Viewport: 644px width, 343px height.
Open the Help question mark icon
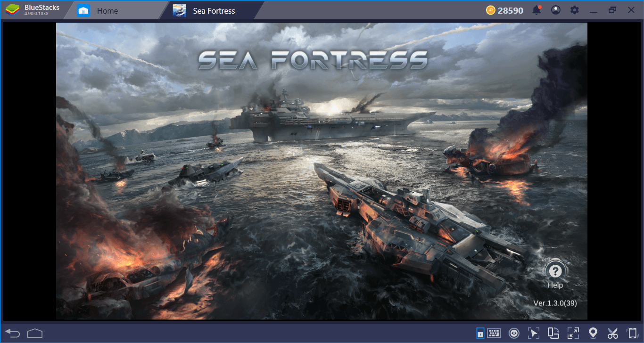click(556, 270)
